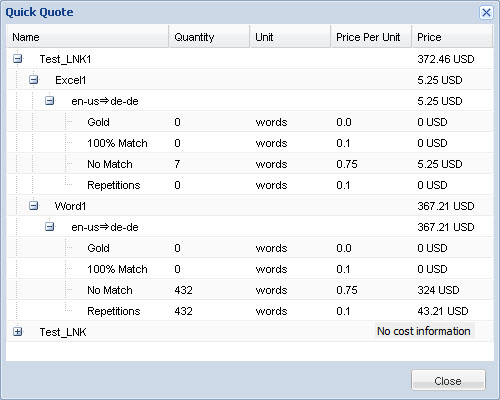Click the Close button
This screenshot has height=400, width=500.
[x=448, y=380]
